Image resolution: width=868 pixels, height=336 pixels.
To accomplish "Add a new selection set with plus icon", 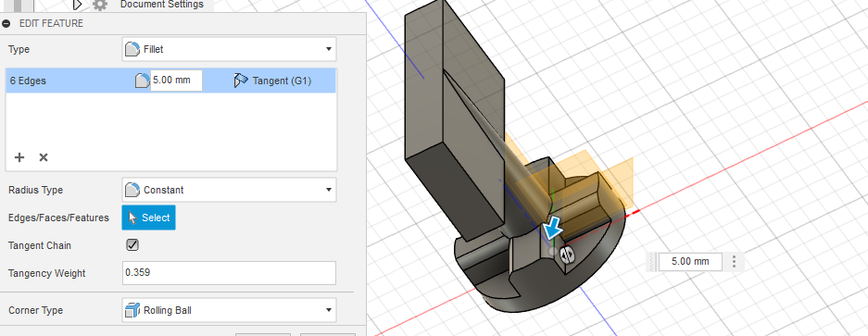I will tap(19, 157).
